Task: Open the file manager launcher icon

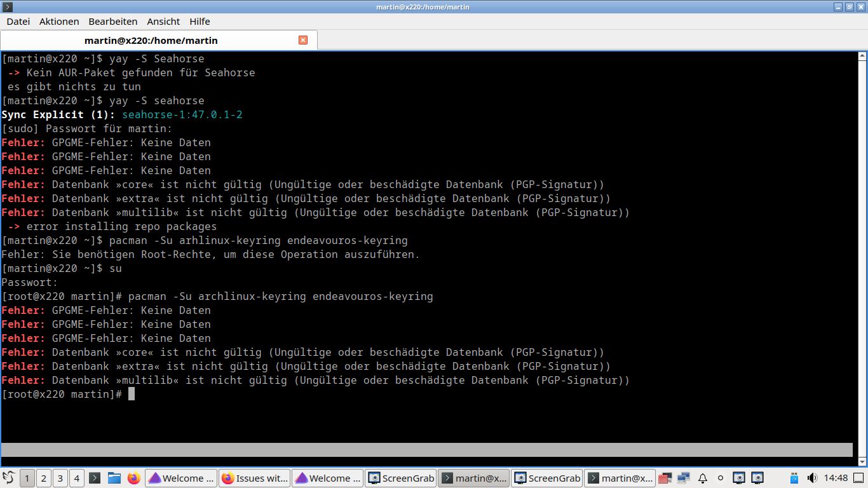Action: pyautogui.click(x=114, y=478)
